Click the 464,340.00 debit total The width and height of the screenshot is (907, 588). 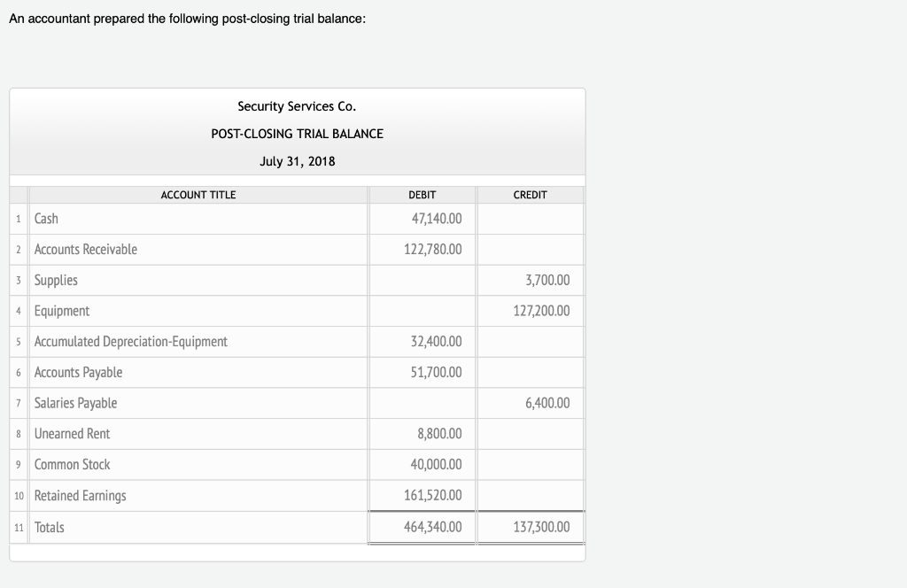(432, 527)
